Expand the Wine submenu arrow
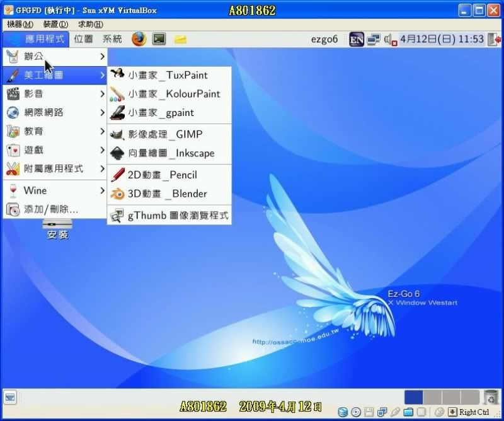Viewport: 504px width, 421px height. (x=102, y=190)
